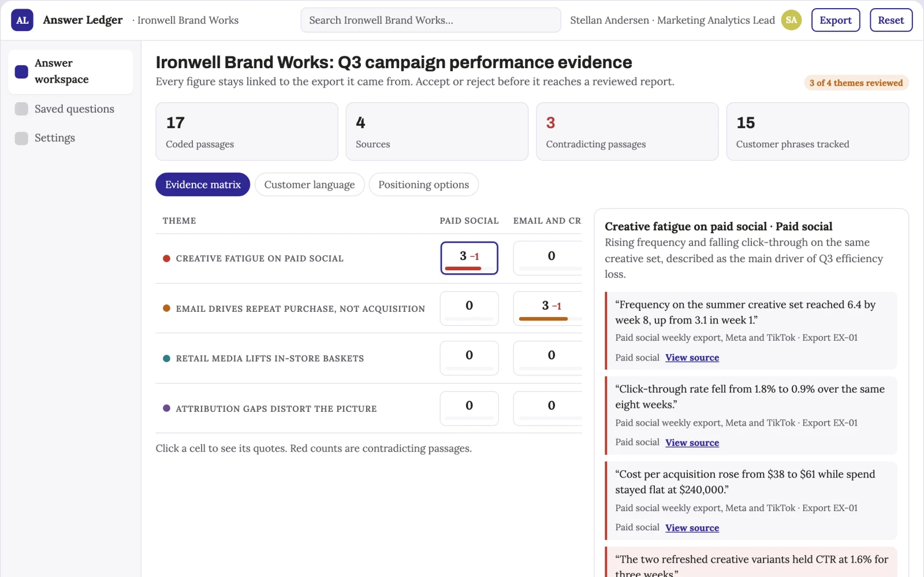
Task: Open the SA user avatar
Action: 791,20
